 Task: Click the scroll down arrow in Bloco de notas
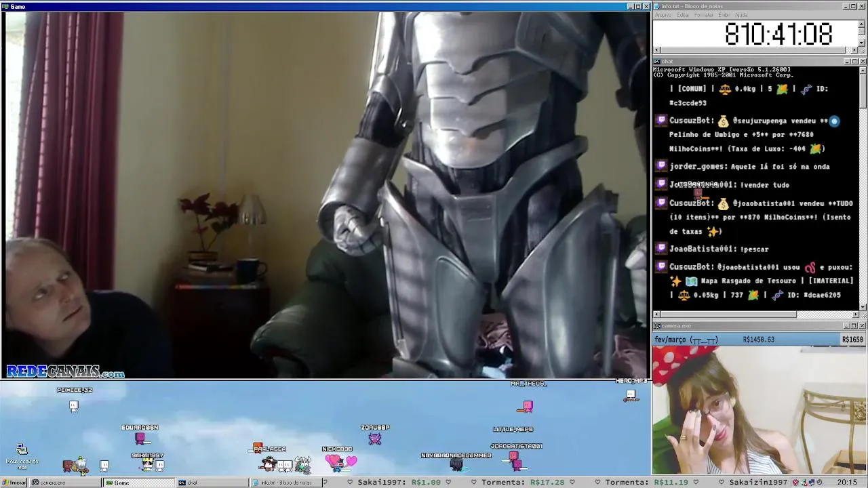coord(862,42)
